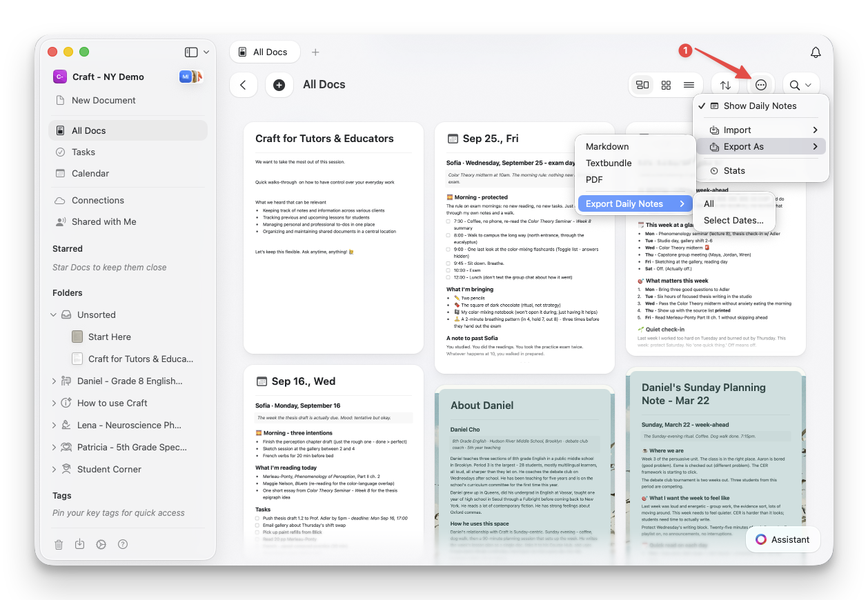Viewport: 868px width, 600px height.
Task: Open the Import submenu
Action: pyautogui.click(x=760, y=130)
